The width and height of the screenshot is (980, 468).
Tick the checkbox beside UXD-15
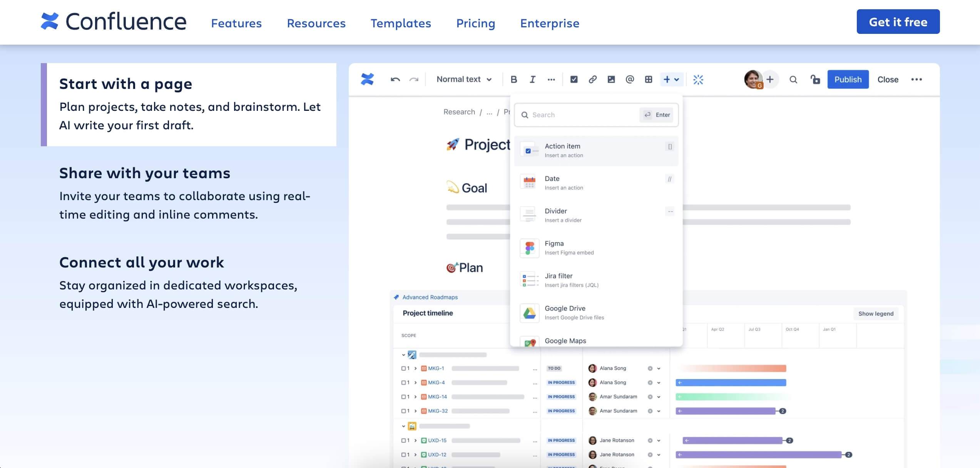[x=403, y=440]
